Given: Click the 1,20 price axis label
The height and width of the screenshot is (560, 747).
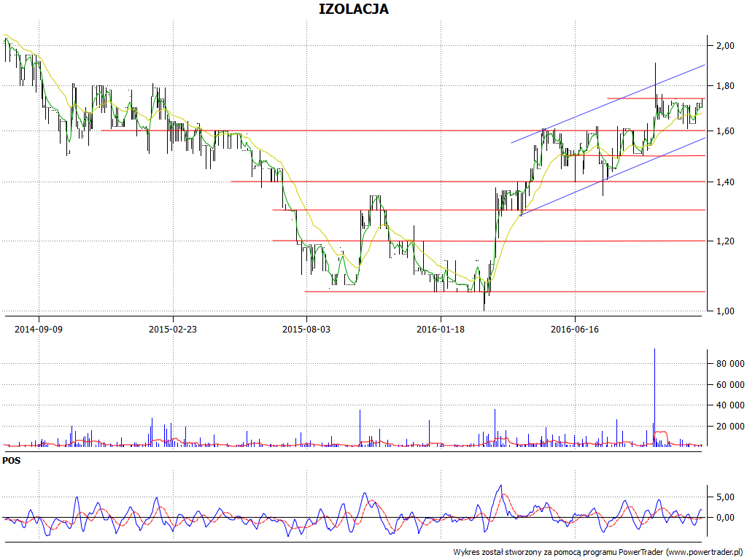Looking at the screenshot, I should (725, 241).
